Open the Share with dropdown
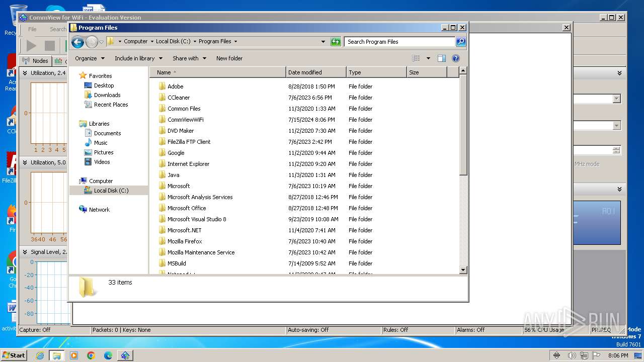Screen dimensions: 644x362 coord(189,58)
